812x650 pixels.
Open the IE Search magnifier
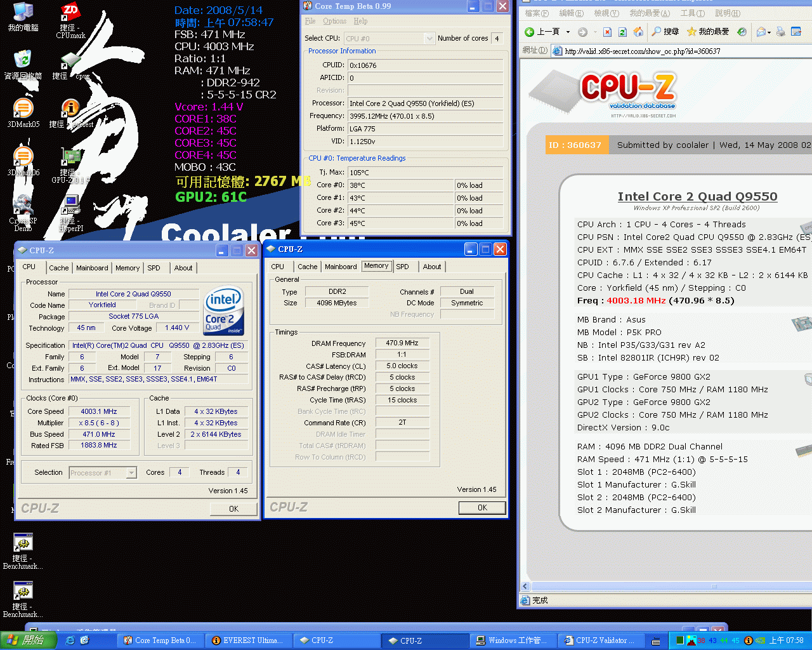tap(665, 32)
